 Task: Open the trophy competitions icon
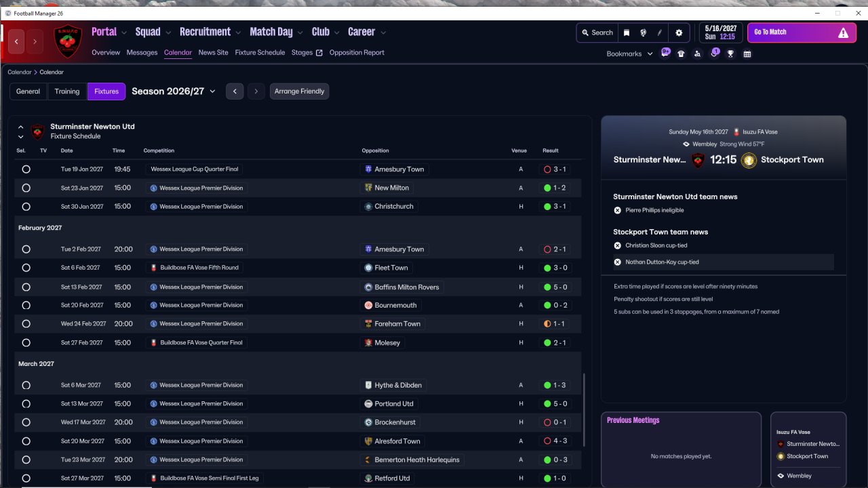[x=730, y=54]
